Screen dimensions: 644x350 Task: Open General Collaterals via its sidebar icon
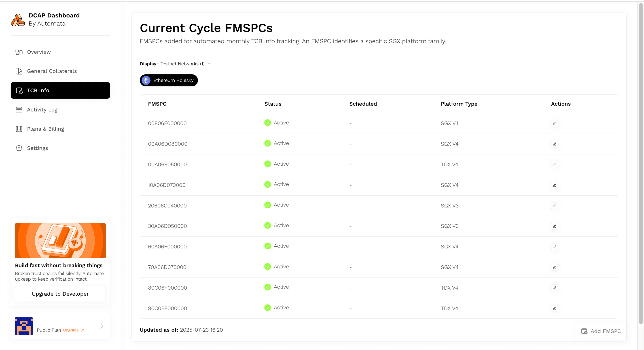pyautogui.click(x=19, y=71)
